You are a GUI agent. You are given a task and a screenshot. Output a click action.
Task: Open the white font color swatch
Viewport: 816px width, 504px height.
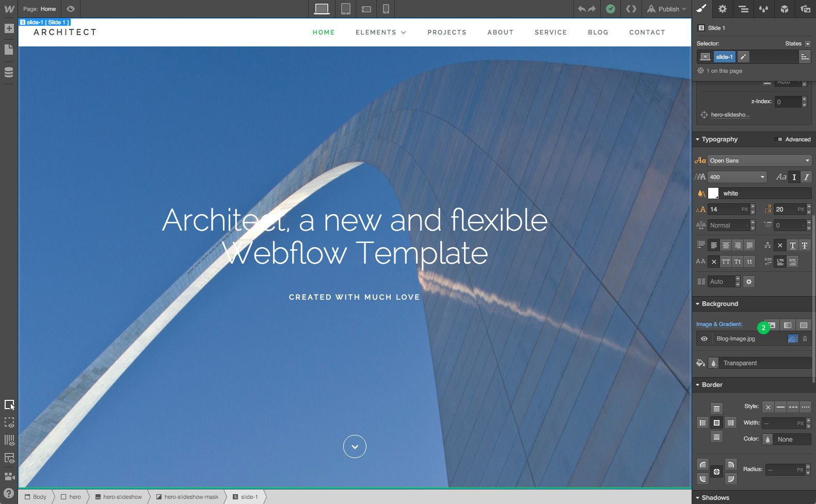[713, 193]
